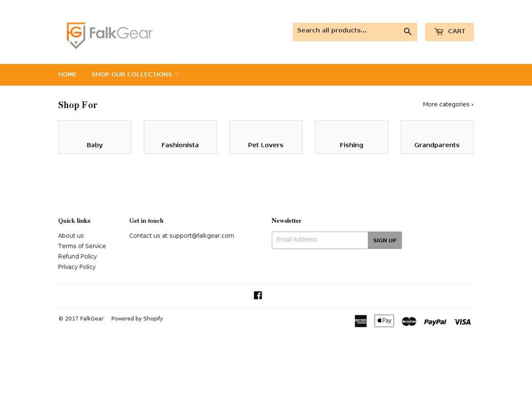Click the FalkGear logo
This screenshot has height=399, width=532.
click(x=110, y=35)
